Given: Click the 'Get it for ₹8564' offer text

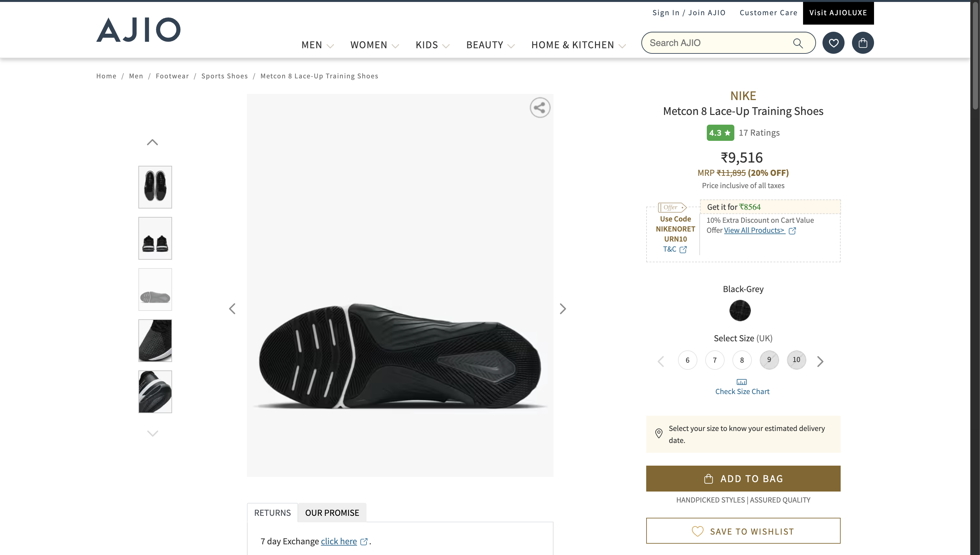Looking at the screenshot, I should coord(734,207).
